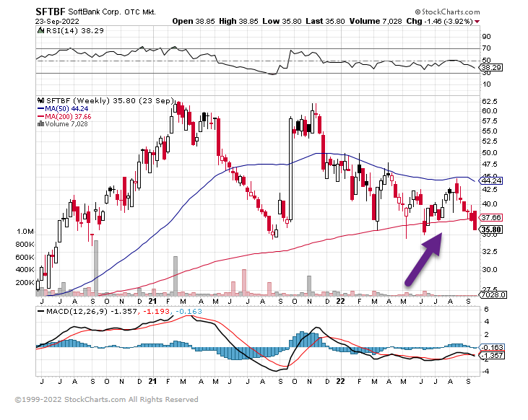The height and width of the screenshot is (420, 528).
Task: Click the 62.5 price axis label
Action: pyautogui.click(x=490, y=101)
